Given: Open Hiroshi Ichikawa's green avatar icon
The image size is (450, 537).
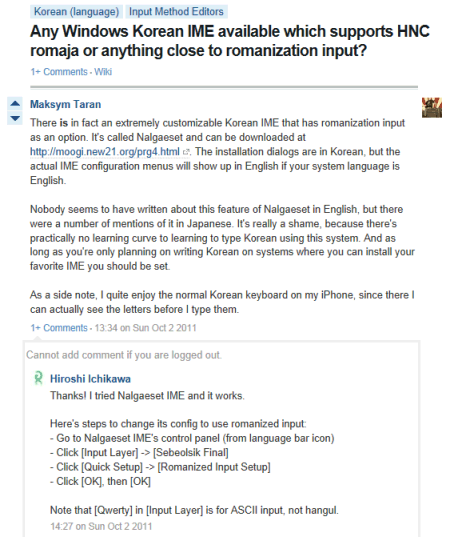Looking at the screenshot, I should pos(38,379).
